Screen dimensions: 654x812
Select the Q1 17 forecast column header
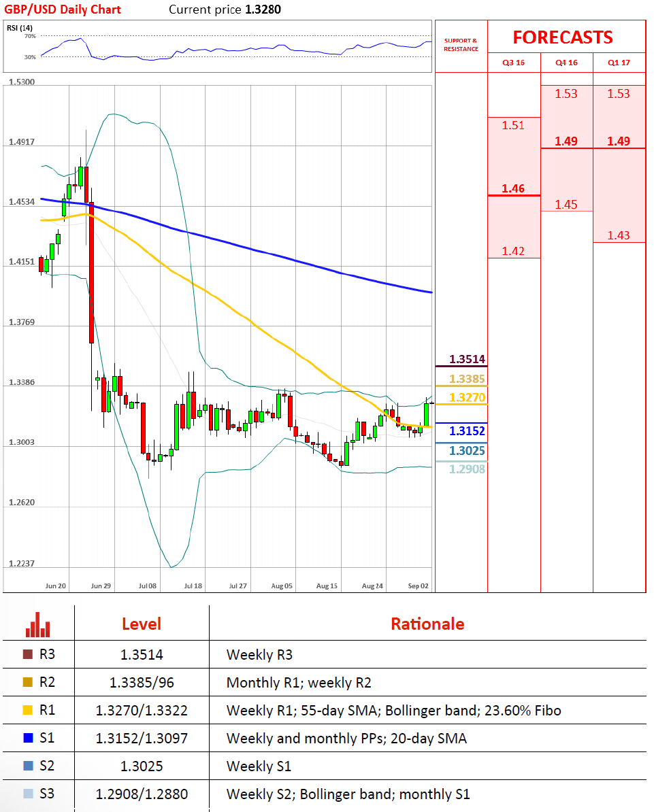coord(619,63)
